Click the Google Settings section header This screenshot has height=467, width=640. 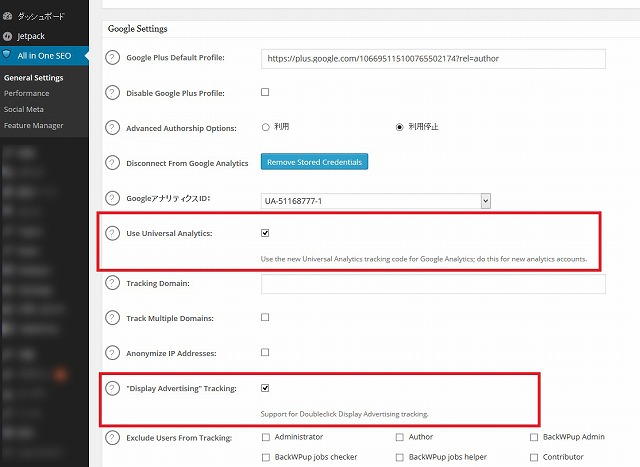tap(138, 29)
